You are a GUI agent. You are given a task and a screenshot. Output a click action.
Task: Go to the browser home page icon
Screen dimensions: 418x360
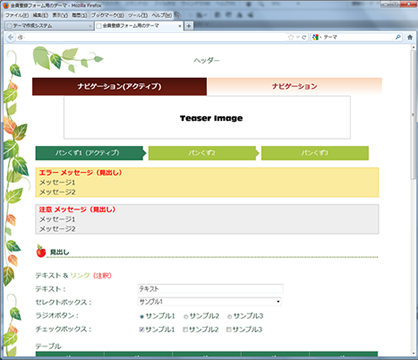point(410,37)
